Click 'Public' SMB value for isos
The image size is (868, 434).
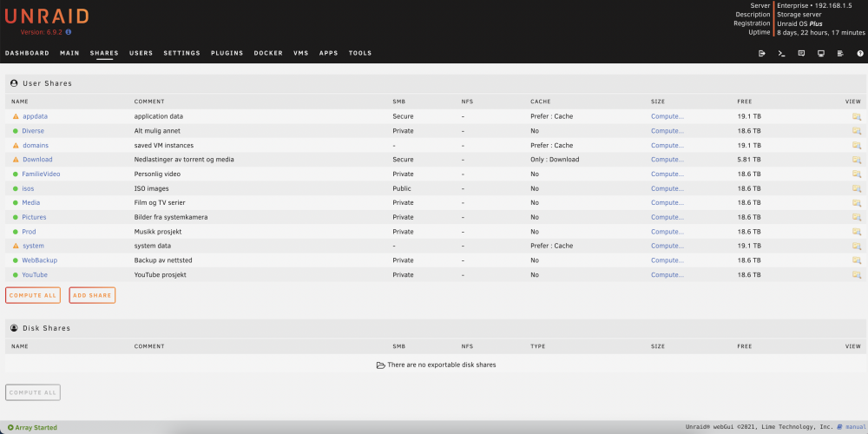(402, 188)
